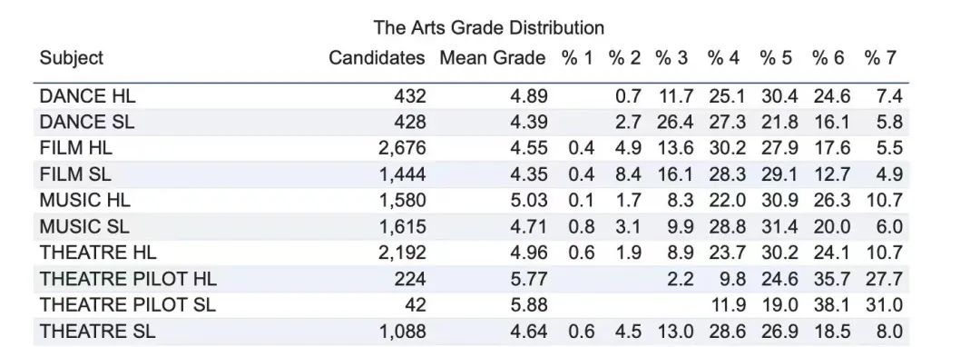This screenshot has width=980, height=347.
Task: Select the THEATRE SL row label
Action: pos(97,331)
